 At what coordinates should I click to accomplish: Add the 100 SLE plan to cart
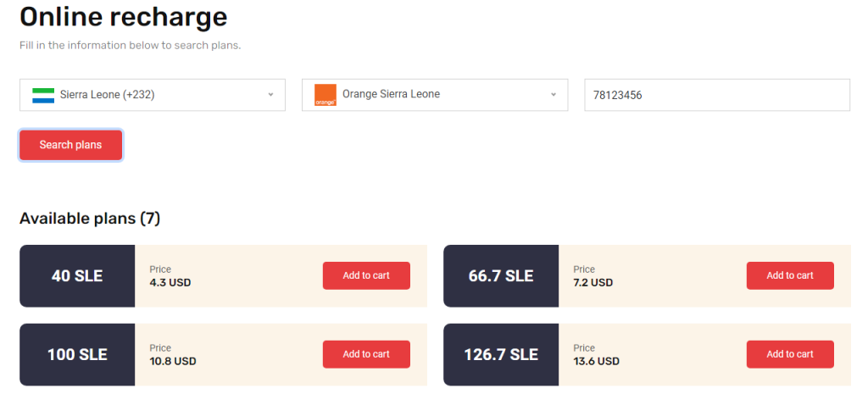point(366,354)
